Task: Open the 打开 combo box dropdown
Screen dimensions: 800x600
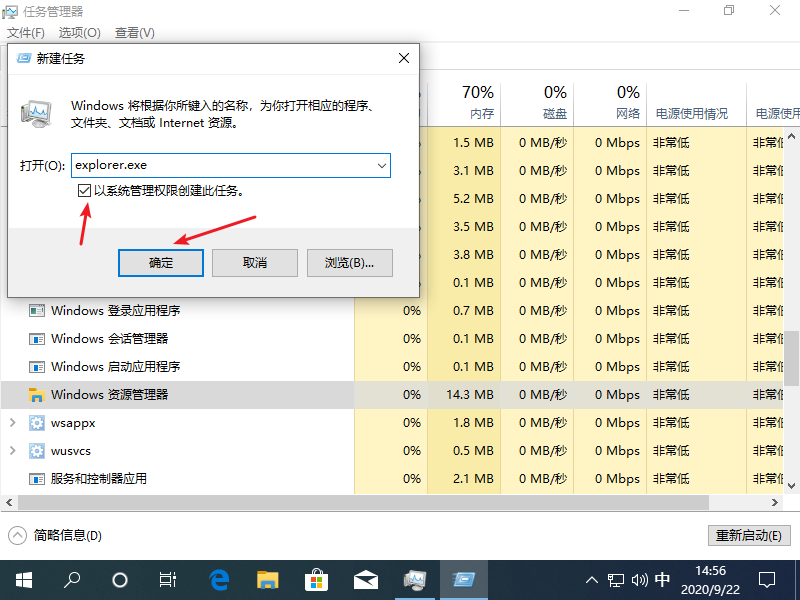Action: coord(383,165)
